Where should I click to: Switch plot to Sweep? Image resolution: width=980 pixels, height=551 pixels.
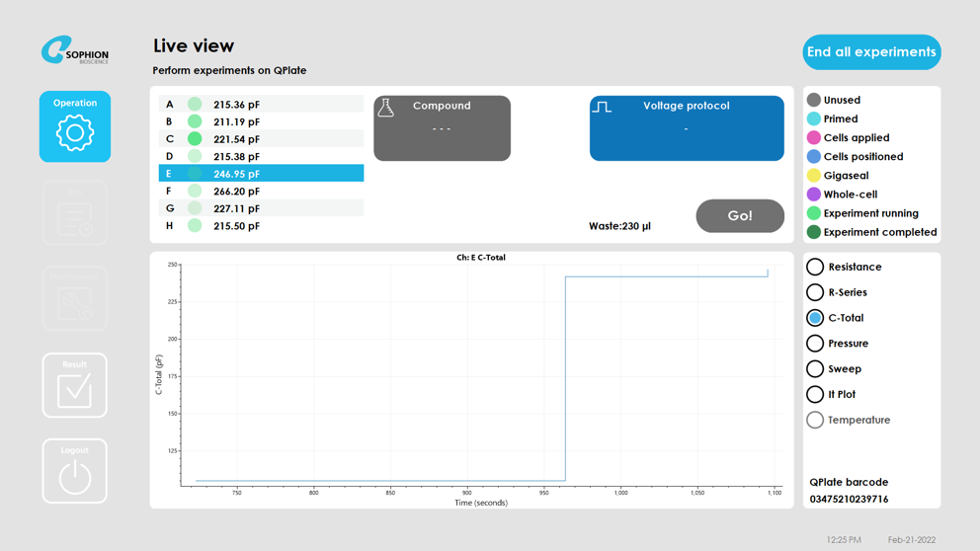click(x=815, y=369)
